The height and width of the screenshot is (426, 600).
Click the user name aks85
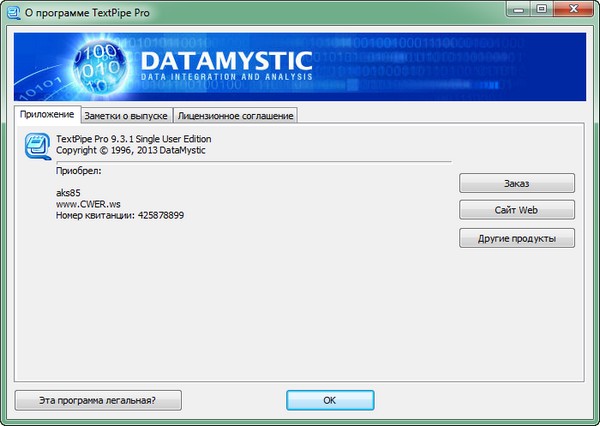(68, 193)
